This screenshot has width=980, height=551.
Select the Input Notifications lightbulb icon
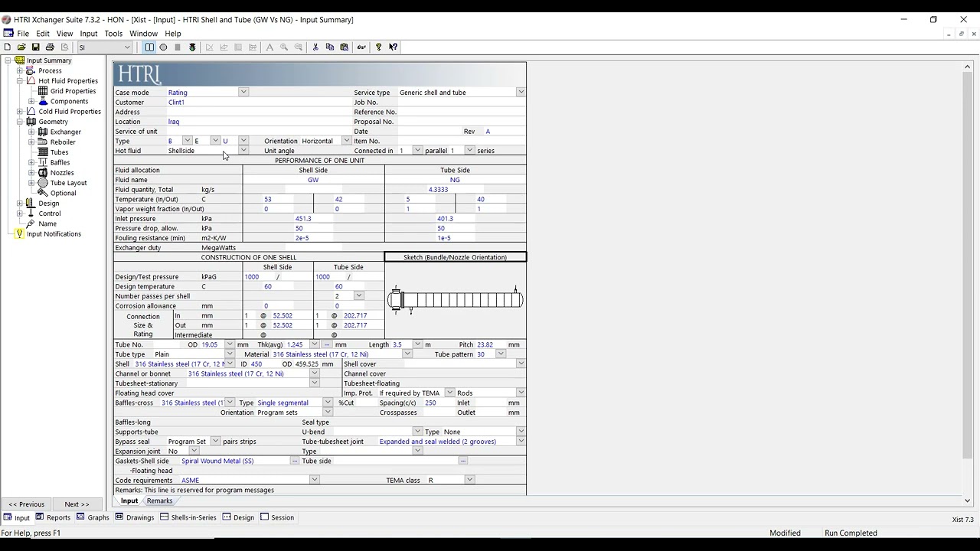(19, 234)
